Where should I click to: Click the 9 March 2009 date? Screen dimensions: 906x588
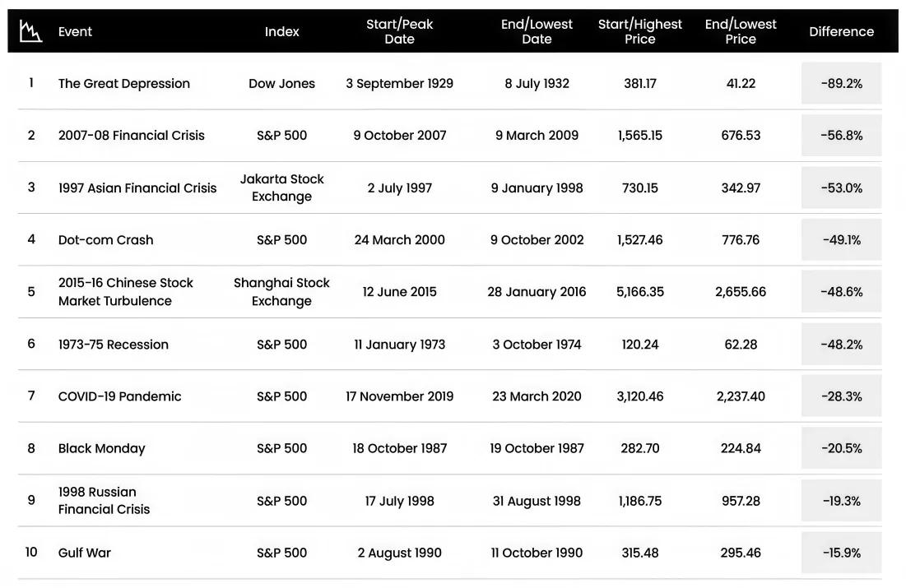[x=537, y=136]
